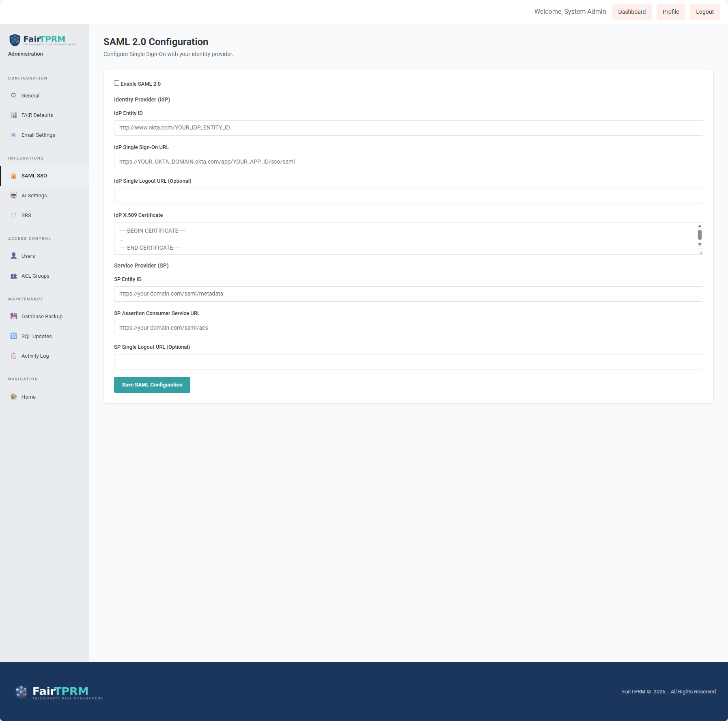Viewport: 728px width, 721px height.
Task: Select SAML SSO in the sidebar
Action: pos(34,176)
